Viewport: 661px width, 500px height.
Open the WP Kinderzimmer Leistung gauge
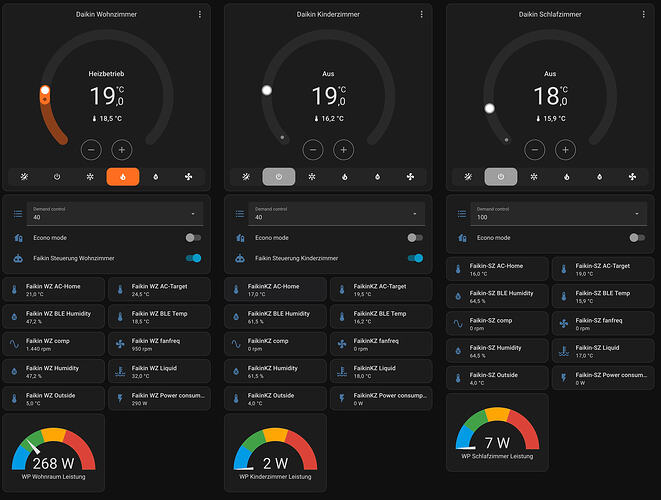click(275, 453)
